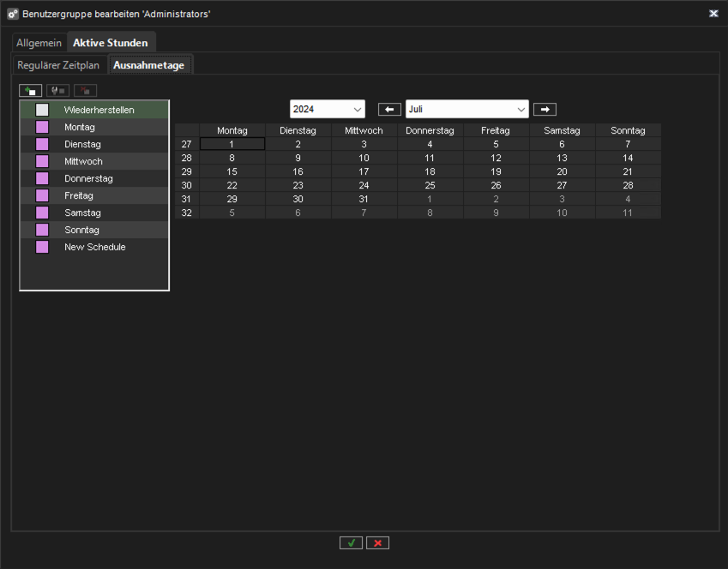Select the Ausnahmetage tab

(x=150, y=65)
